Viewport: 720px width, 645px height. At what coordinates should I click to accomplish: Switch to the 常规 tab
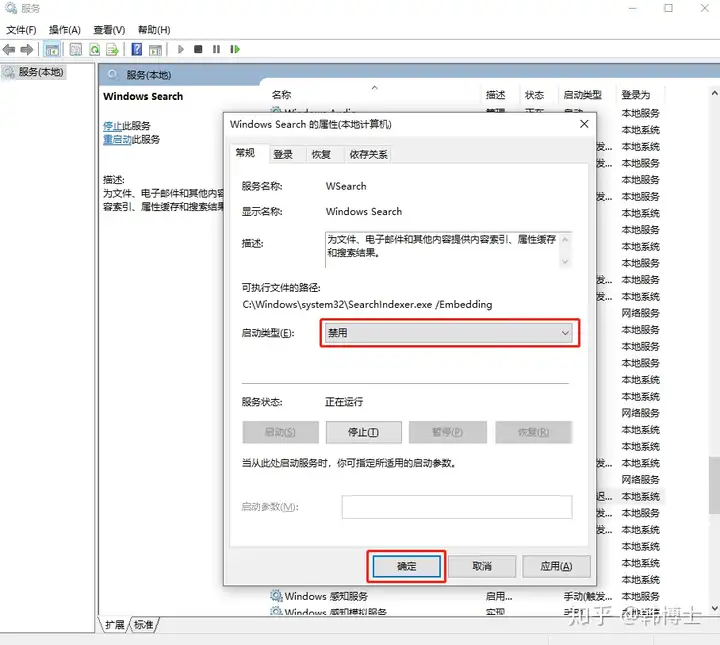245,153
